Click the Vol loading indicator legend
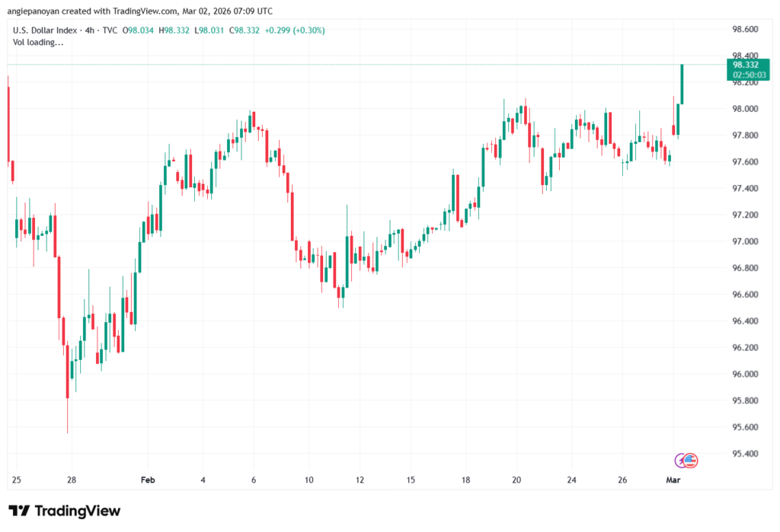 click(x=38, y=42)
